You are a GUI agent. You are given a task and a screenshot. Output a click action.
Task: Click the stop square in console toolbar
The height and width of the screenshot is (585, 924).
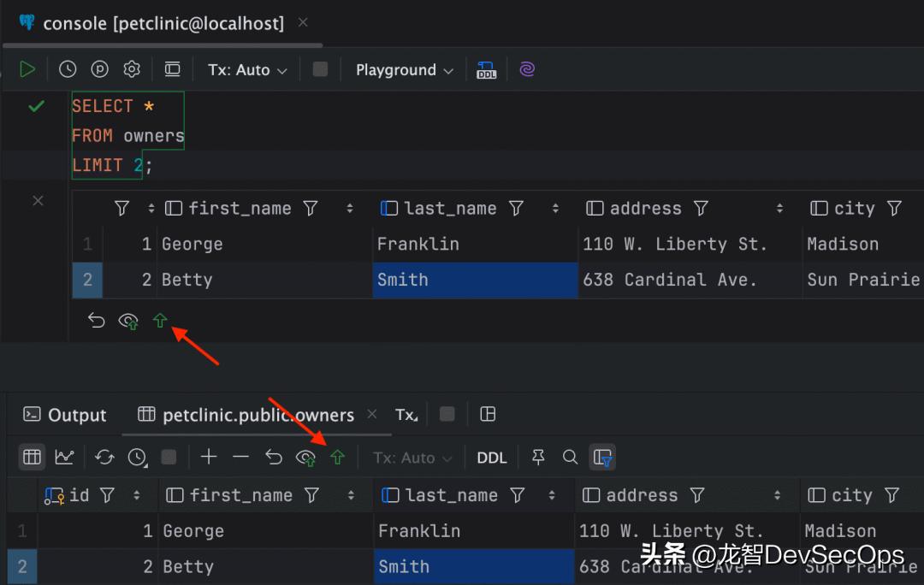(320, 69)
